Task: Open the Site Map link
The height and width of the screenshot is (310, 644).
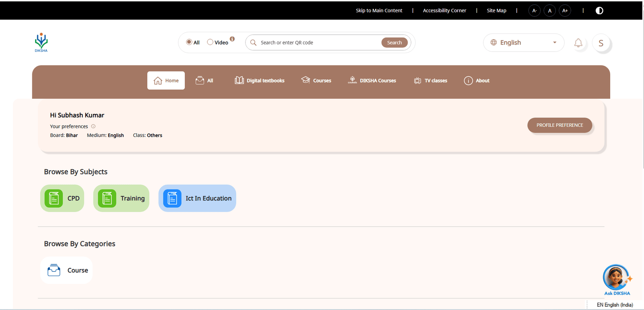Action: [496, 10]
